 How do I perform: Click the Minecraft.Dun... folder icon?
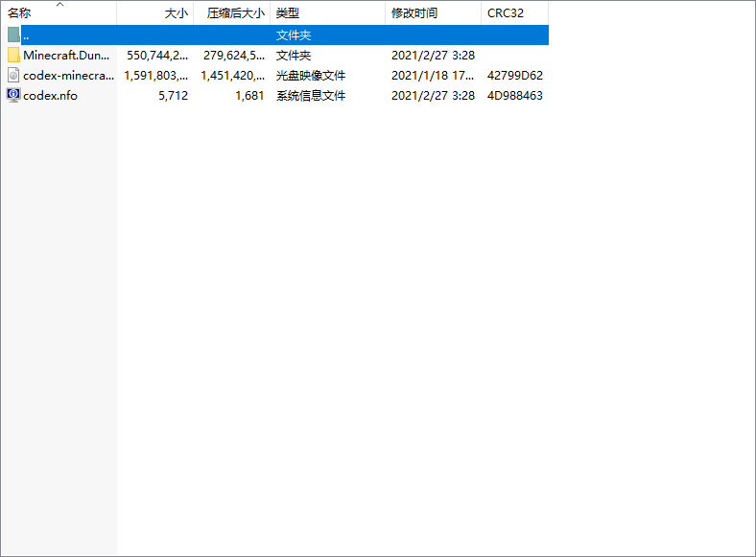pos(13,55)
